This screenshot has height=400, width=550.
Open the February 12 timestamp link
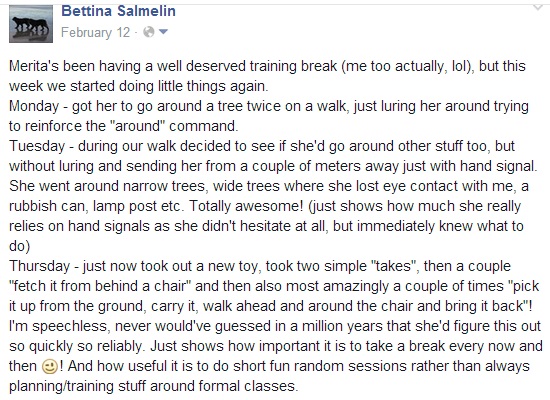click(95, 32)
